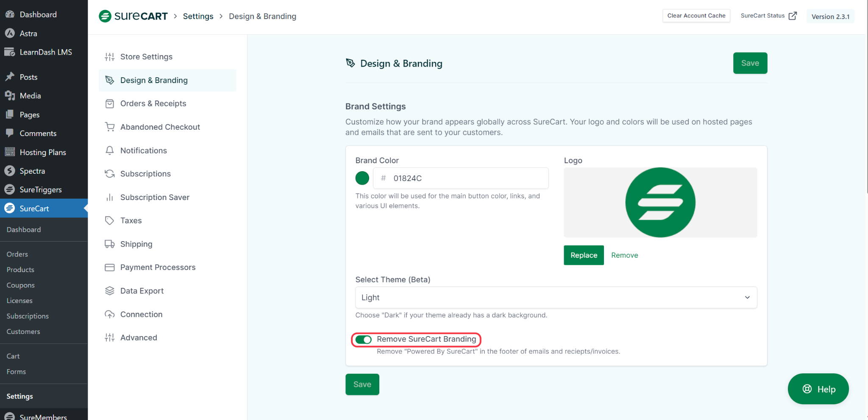The height and width of the screenshot is (420, 868).
Task: Click the WordPress Dashboard gauge icon
Action: [x=10, y=14]
